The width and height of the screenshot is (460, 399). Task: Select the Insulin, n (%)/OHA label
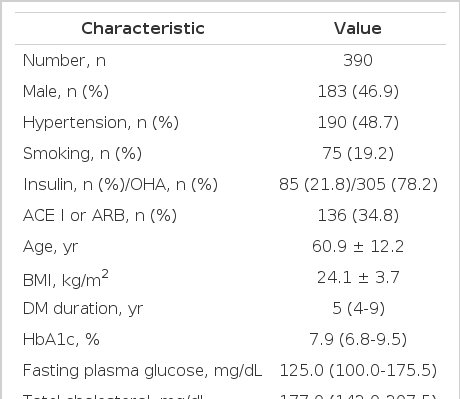coord(120,185)
